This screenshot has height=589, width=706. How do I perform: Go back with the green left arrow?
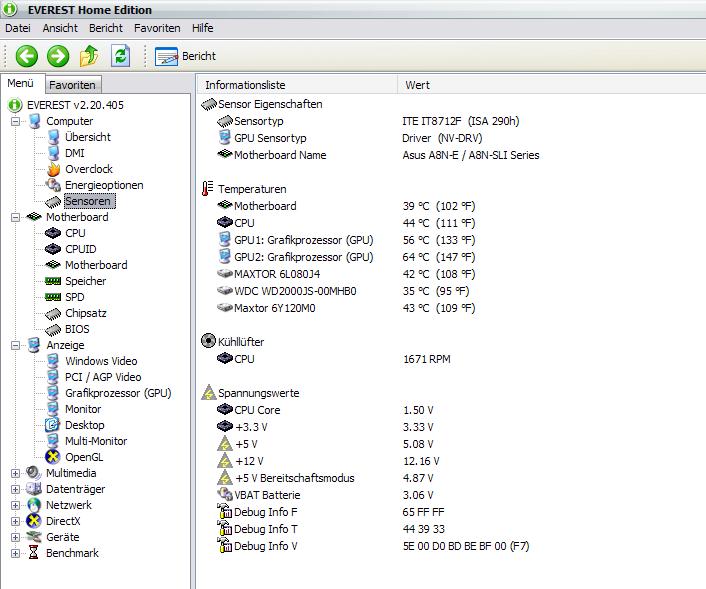(27, 56)
